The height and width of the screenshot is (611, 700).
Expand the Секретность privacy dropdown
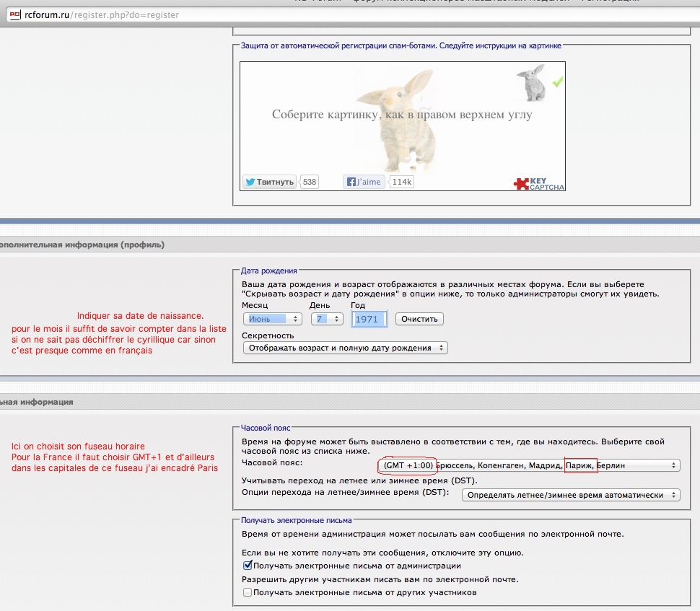pos(345,348)
